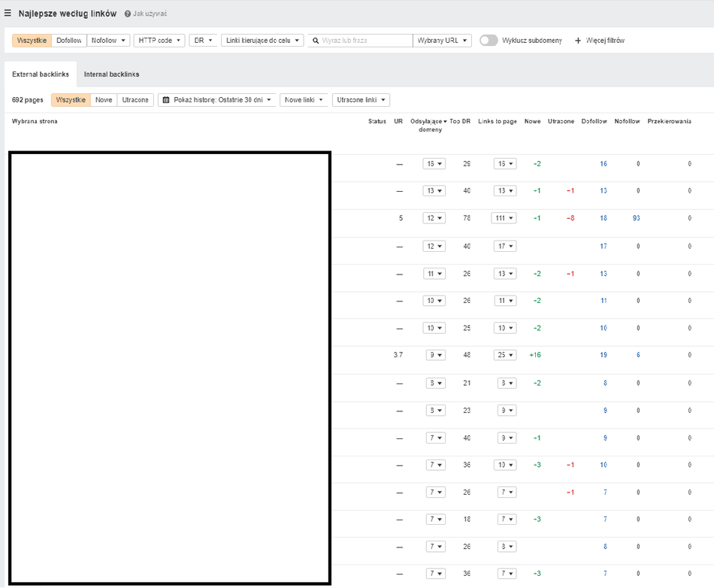The width and height of the screenshot is (714, 588).
Task: Select the Utracone filter button
Action: tap(135, 100)
